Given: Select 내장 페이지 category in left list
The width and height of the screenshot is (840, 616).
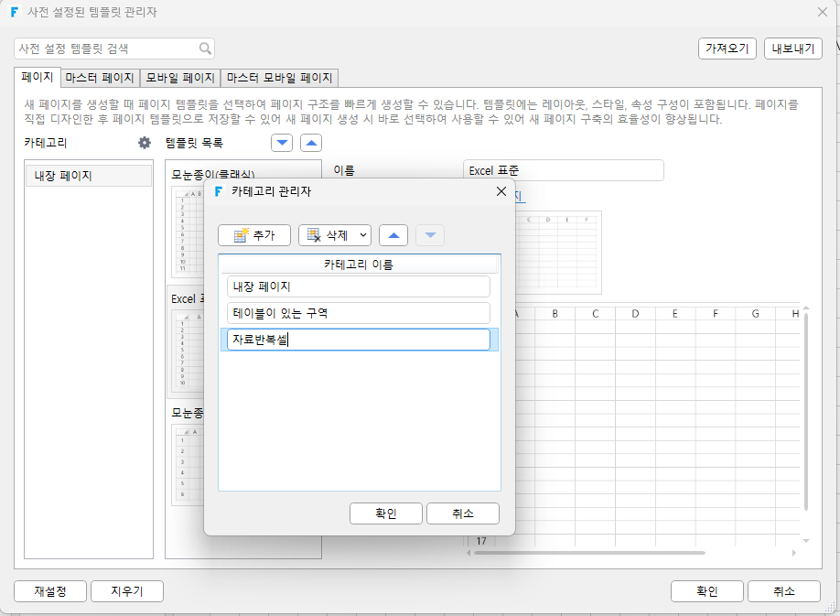Looking at the screenshot, I should click(x=89, y=176).
